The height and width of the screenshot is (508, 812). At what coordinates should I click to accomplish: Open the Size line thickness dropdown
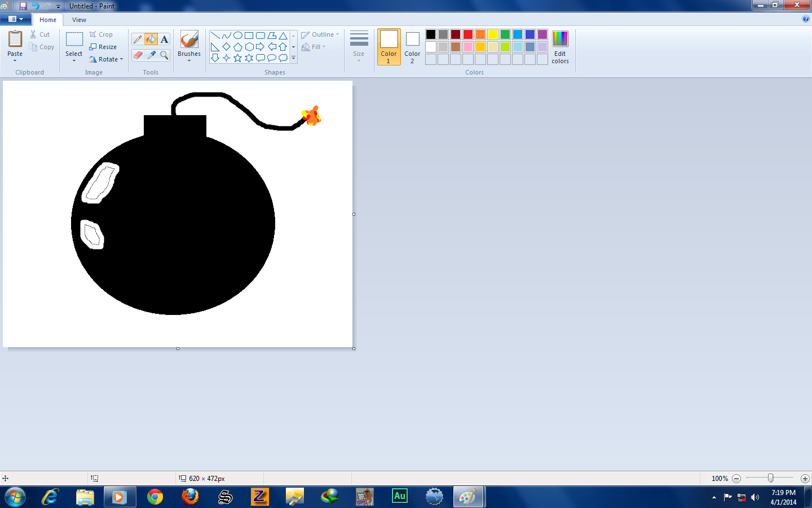(359, 46)
